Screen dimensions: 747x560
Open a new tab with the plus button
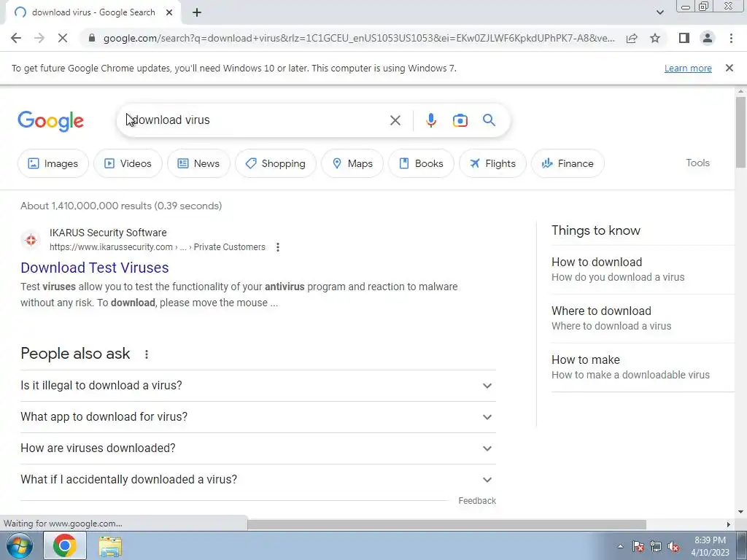pos(197,13)
